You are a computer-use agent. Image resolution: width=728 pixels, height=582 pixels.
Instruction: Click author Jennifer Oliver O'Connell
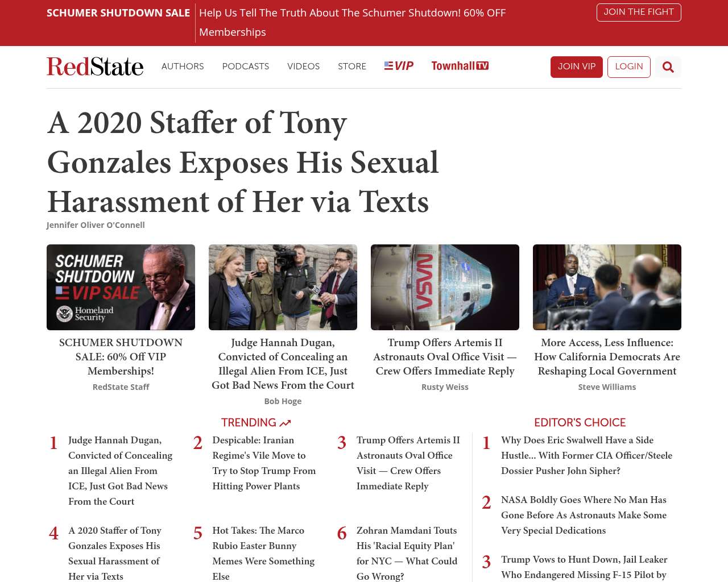(x=96, y=225)
